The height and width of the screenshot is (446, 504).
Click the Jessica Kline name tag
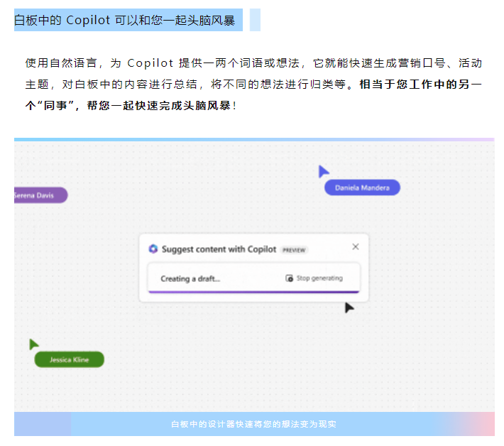[x=69, y=359]
